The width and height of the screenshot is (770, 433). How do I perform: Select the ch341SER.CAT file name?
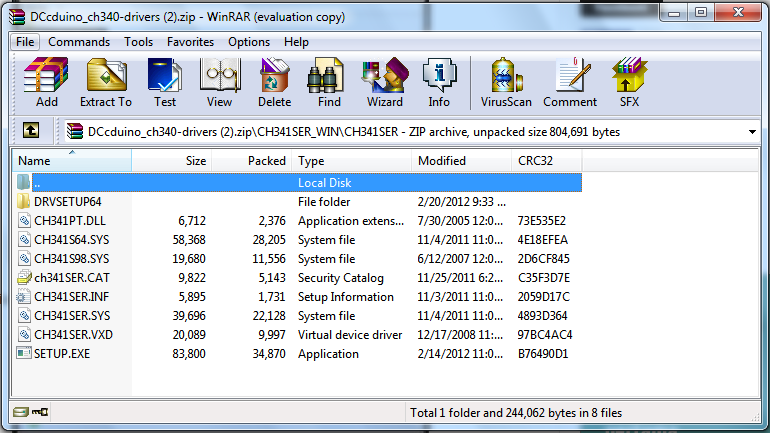72,278
